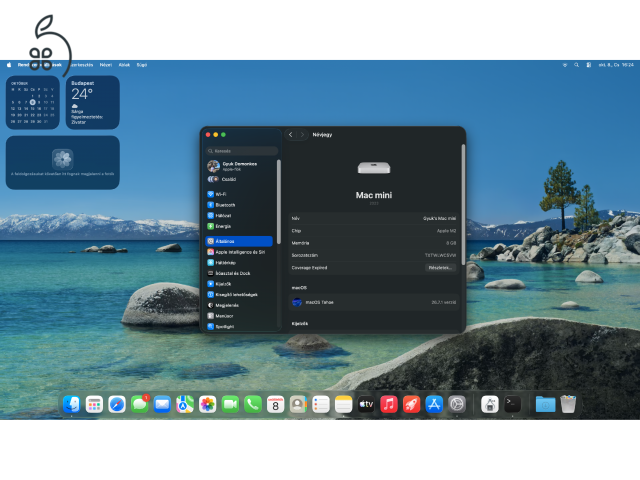This screenshot has height=480, width=640.
Task: Open the Trash in the Dock
Action: pyautogui.click(x=568, y=404)
